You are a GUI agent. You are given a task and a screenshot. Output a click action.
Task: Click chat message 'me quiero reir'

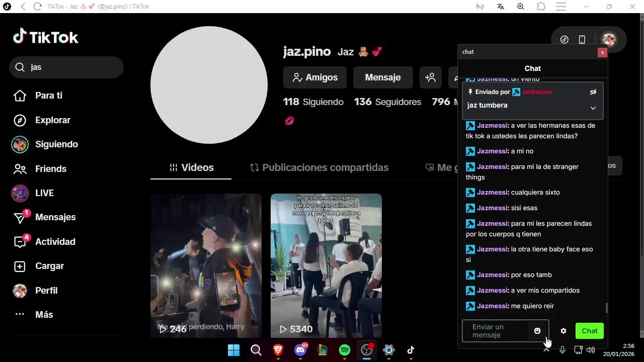pos(532,306)
